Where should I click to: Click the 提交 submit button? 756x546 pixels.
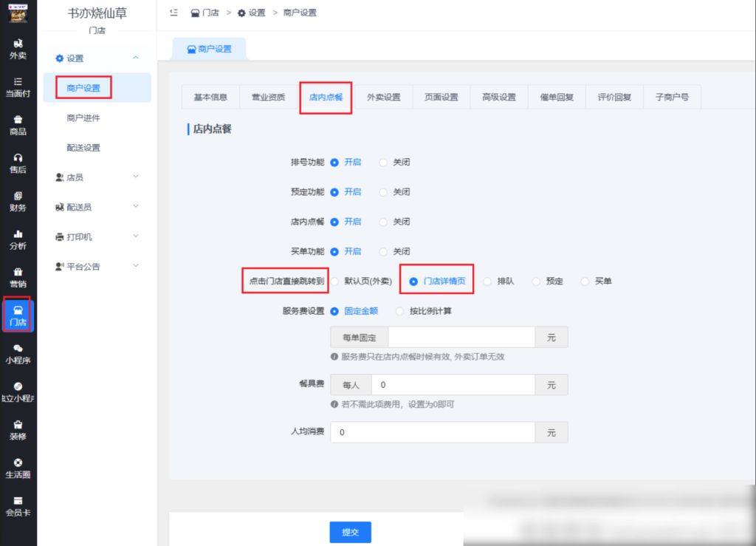[x=349, y=531]
